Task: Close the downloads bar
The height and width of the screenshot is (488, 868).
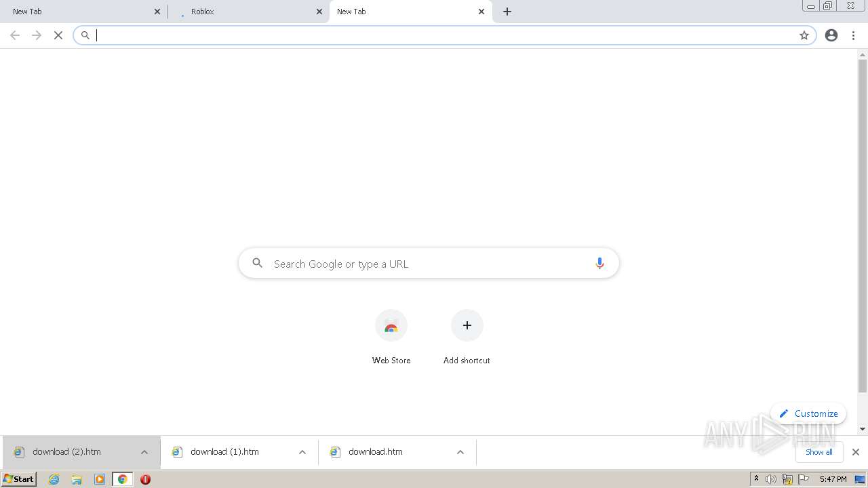Action: pyautogui.click(x=856, y=452)
